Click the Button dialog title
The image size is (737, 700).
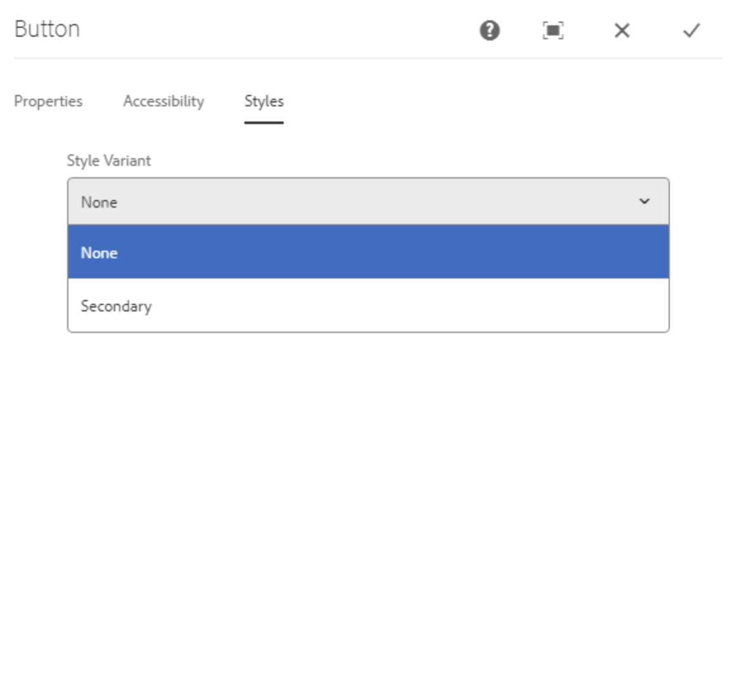pos(47,29)
